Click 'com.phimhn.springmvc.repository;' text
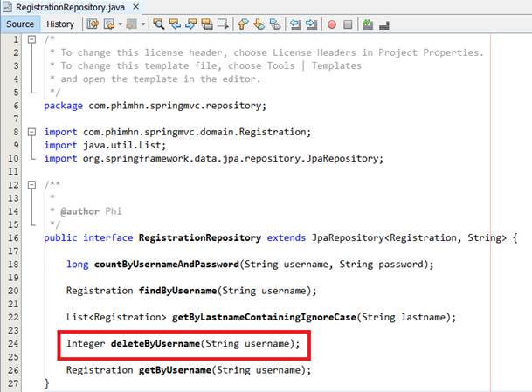 (x=177, y=106)
